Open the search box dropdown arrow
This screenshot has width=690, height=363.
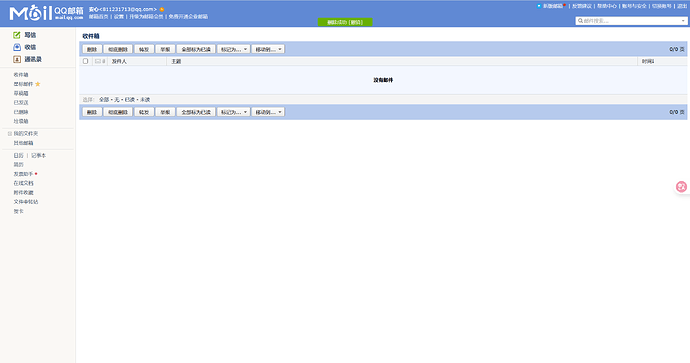coord(683,21)
